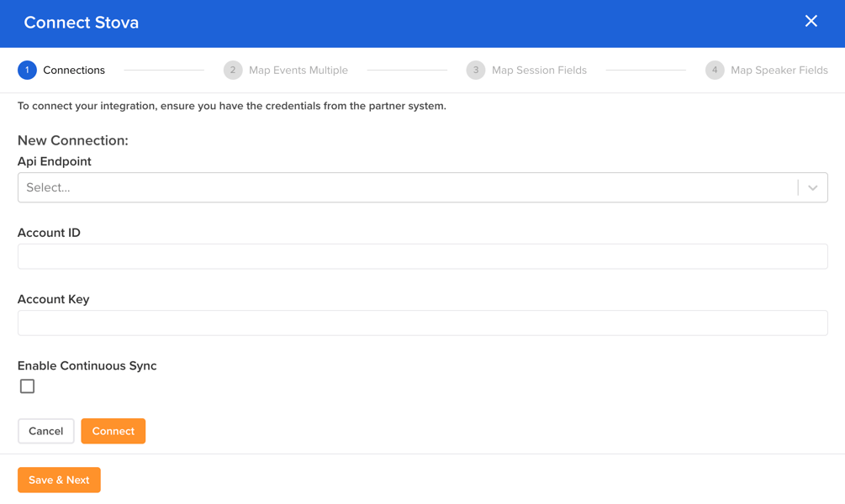Click the step 2 number badge
Viewport: 845px width, 504px height.
[x=233, y=71]
